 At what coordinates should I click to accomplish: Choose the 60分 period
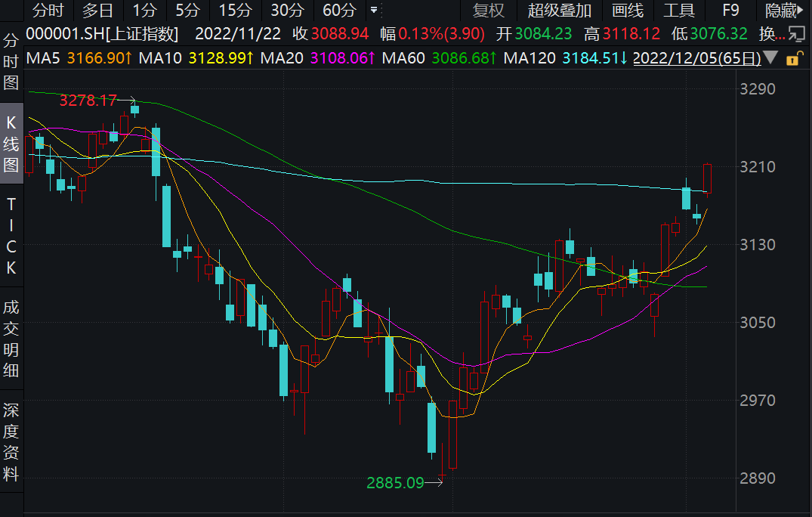coord(339,11)
